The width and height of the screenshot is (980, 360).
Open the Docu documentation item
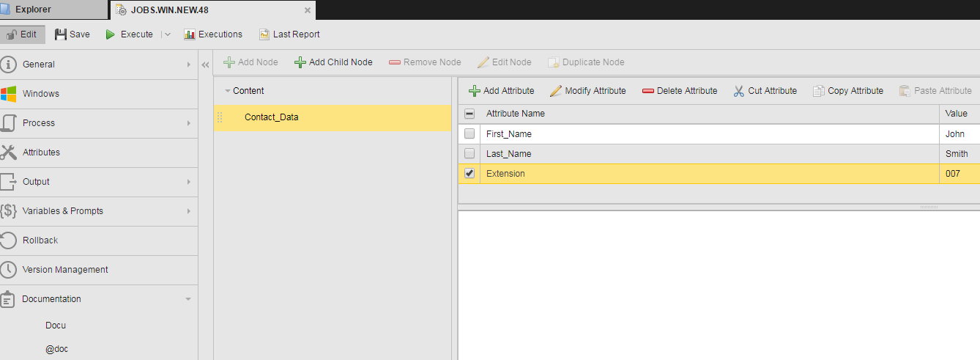[x=56, y=326]
